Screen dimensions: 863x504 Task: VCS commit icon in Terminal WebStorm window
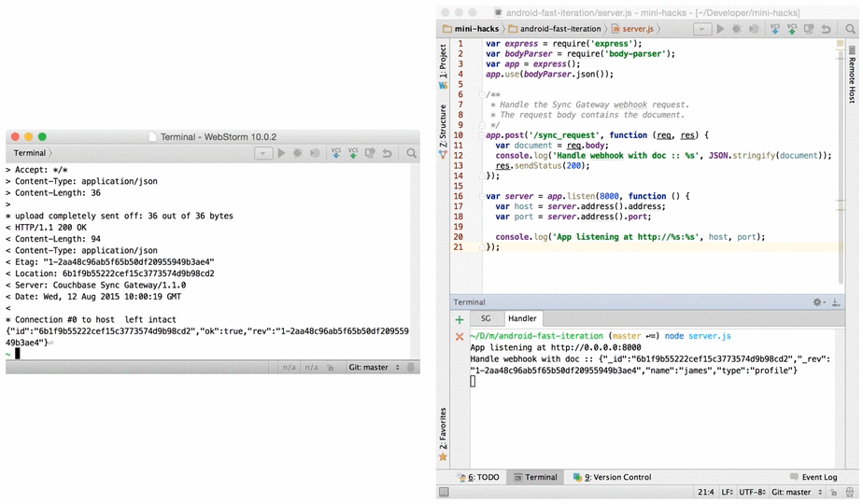pyautogui.click(x=353, y=153)
